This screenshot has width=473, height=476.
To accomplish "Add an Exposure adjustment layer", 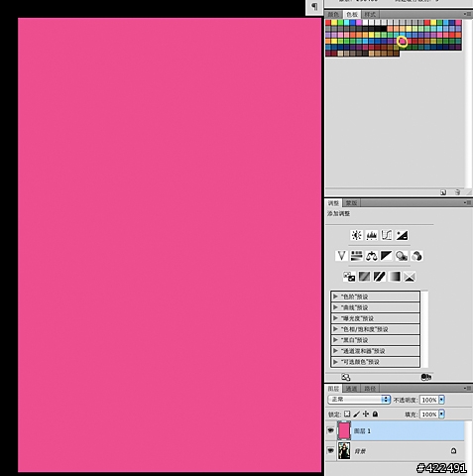I will (402, 235).
